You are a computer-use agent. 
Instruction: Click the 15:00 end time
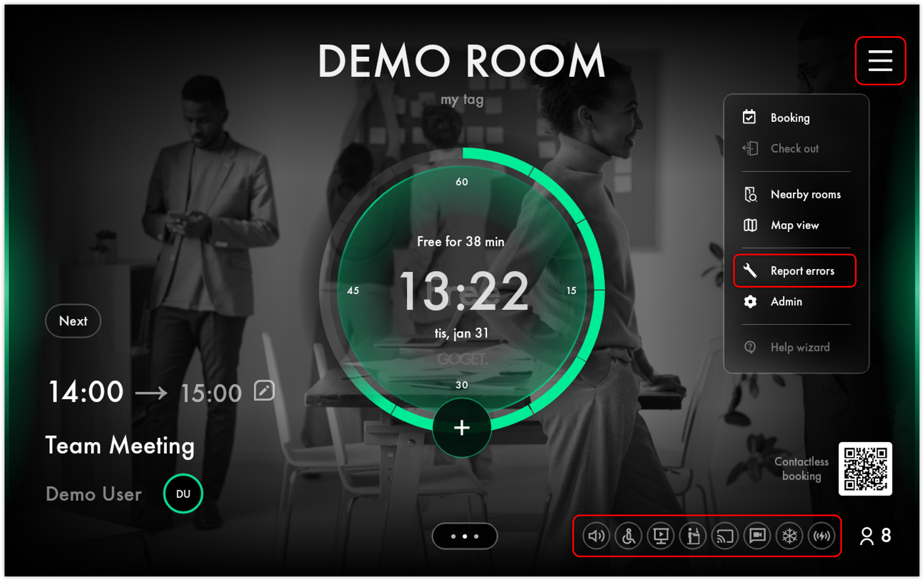211,393
